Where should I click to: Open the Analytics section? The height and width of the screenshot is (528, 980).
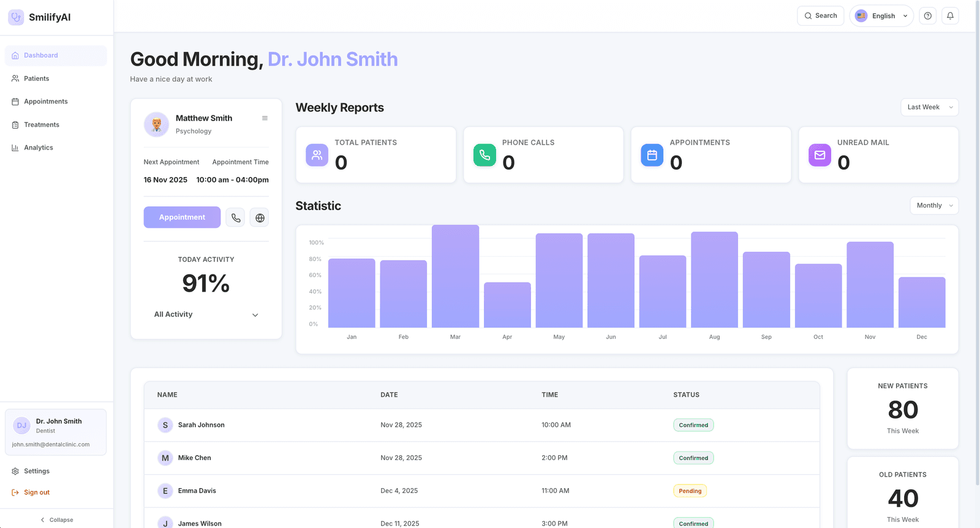coord(56,148)
